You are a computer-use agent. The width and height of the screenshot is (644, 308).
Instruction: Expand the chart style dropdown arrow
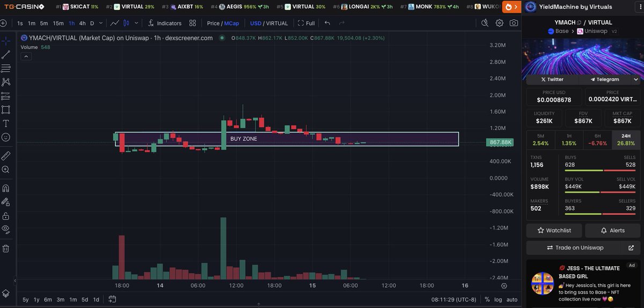(136, 23)
